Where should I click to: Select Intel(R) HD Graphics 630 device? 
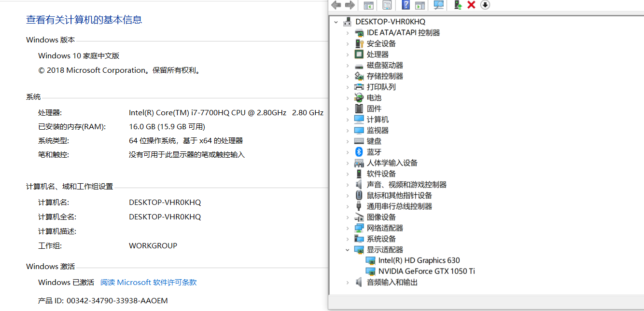tap(419, 260)
